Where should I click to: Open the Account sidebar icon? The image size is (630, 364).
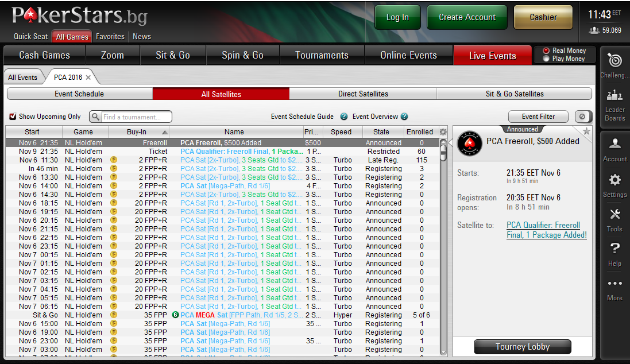click(614, 144)
